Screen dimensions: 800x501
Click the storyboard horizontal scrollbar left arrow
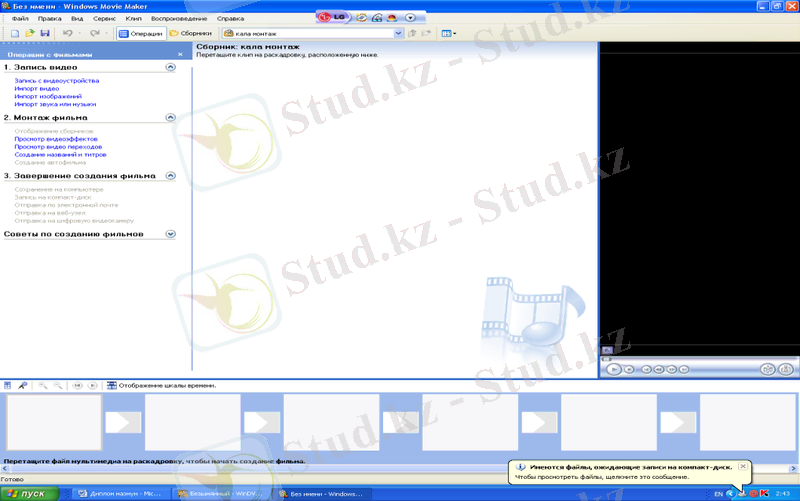(x=5, y=468)
